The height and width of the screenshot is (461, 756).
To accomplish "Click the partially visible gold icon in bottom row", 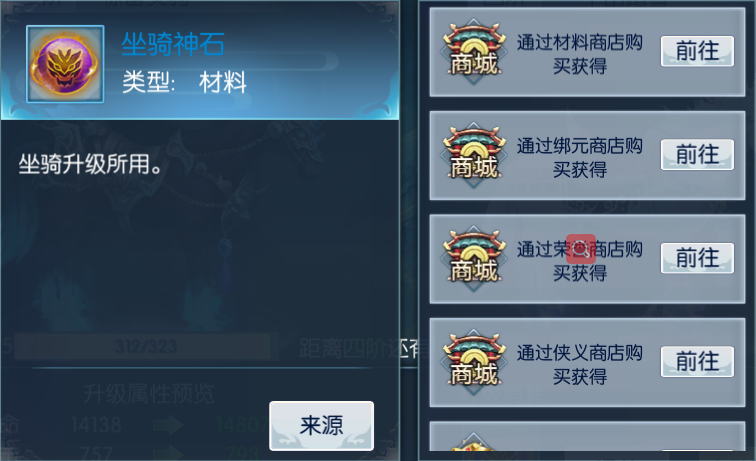I will click(473, 441).
